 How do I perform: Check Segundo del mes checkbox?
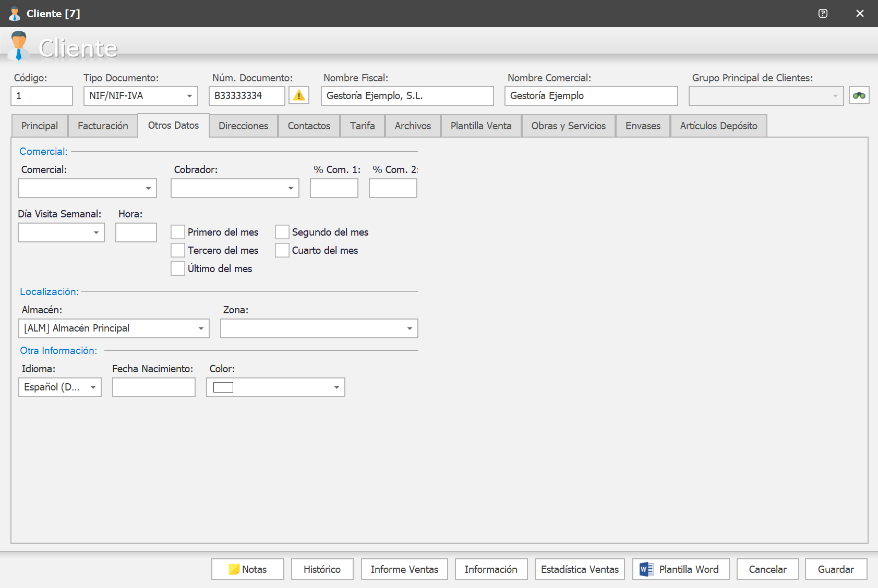(x=282, y=232)
